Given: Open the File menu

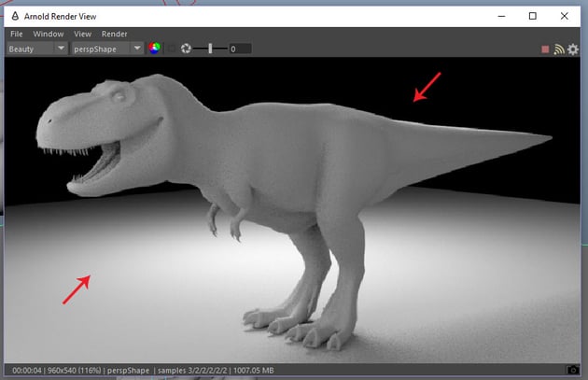Looking at the screenshot, I should pos(16,34).
